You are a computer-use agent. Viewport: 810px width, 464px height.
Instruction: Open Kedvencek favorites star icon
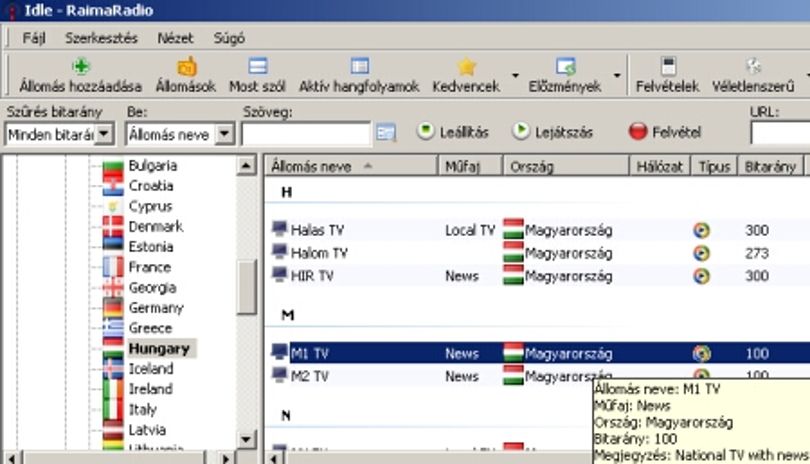click(x=466, y=66)
